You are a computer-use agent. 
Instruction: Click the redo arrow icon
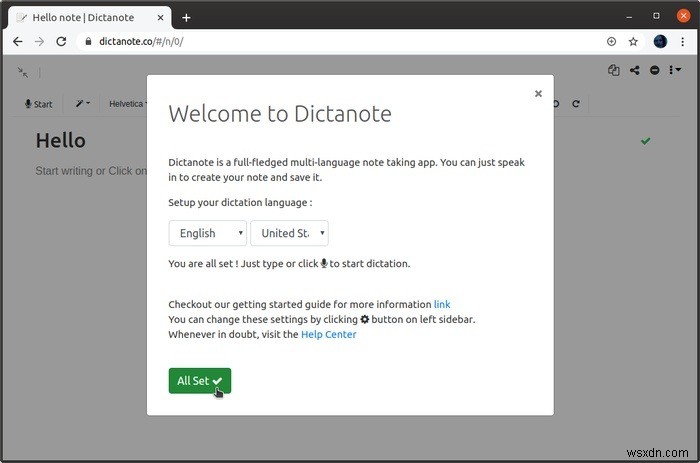tap(576, 104)
